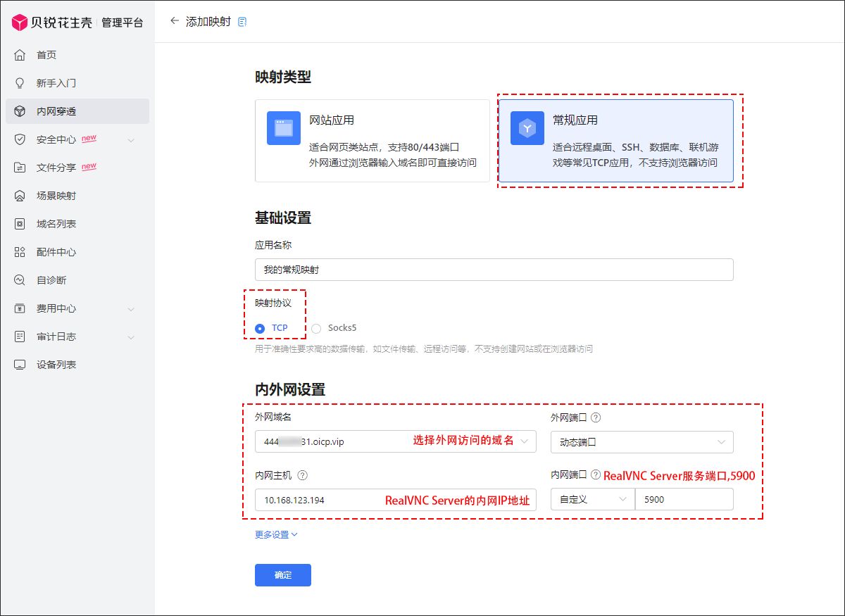Expand the 审计日志 sidebar submenu chevron

point(131,337)
